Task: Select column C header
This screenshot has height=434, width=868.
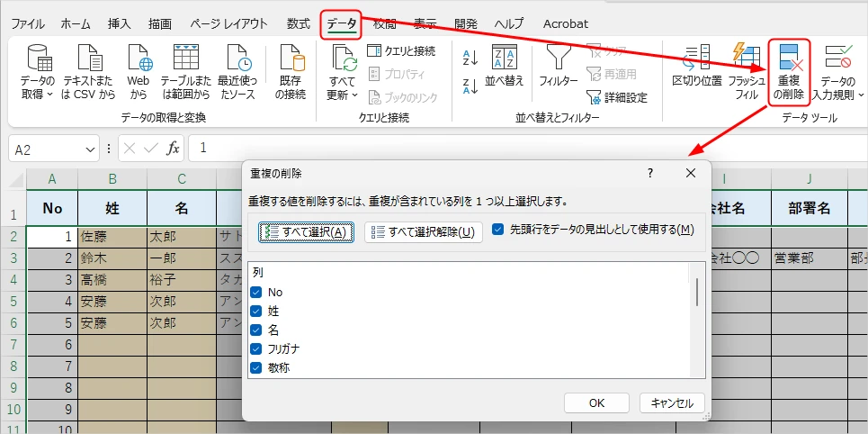Action: pos(182,178)
